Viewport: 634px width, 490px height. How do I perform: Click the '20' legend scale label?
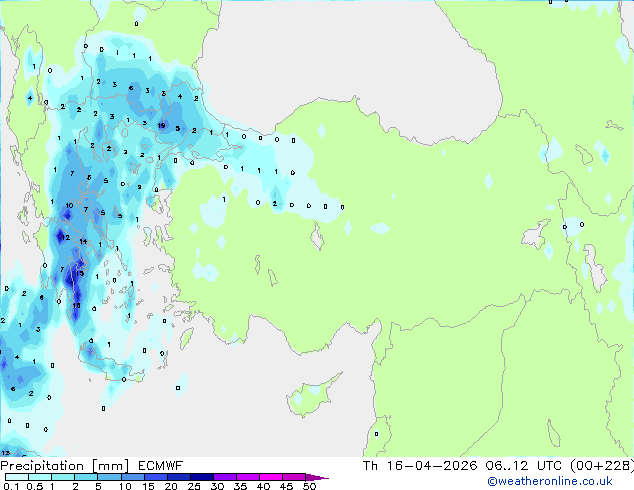pos(171,486)
